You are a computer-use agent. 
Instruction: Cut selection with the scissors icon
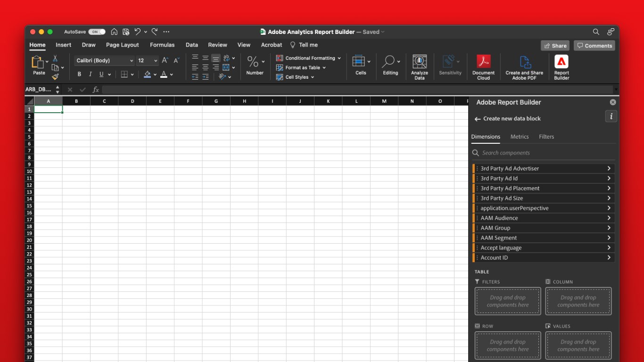coord(55,58)
